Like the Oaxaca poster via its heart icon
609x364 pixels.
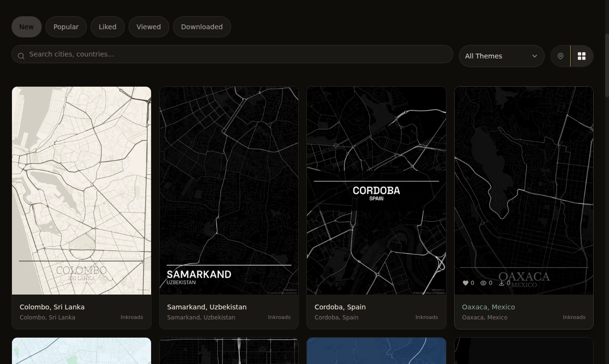[x=465, y=283]
